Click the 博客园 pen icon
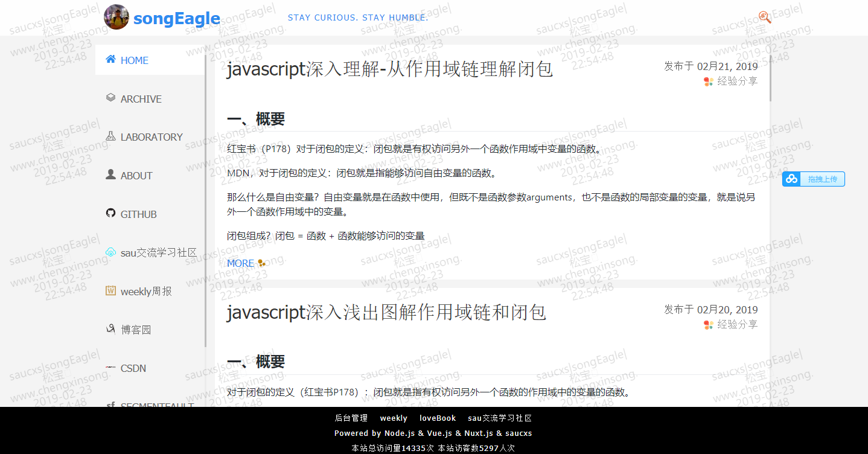The height and width of the screenshot is (454, 868). tap(110, 329)
